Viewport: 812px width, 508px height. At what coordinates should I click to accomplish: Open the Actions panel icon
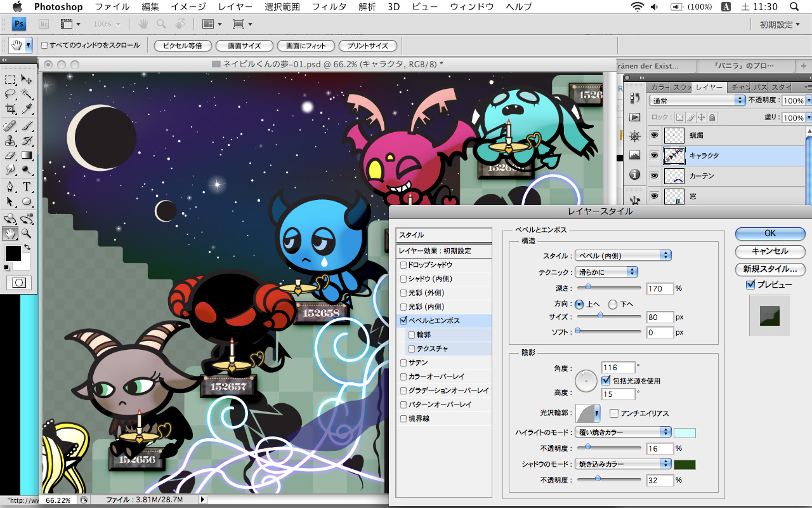coord(634,117)
